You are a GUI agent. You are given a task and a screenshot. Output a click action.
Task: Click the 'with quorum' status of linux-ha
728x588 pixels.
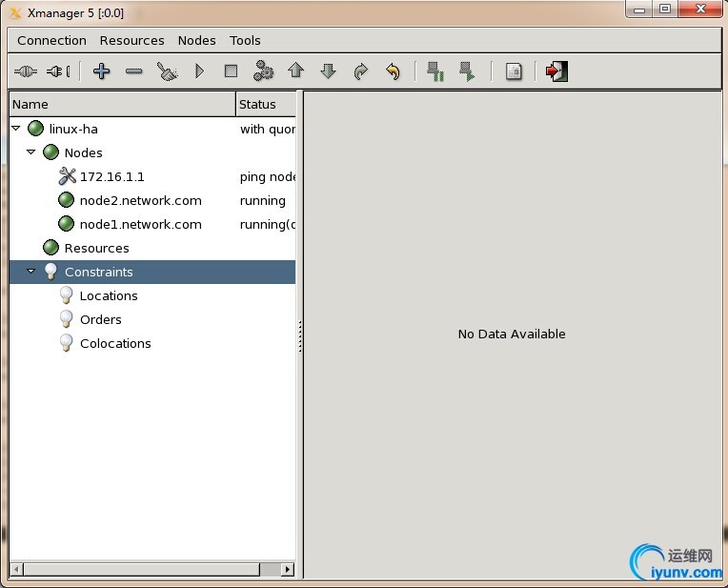268,129
